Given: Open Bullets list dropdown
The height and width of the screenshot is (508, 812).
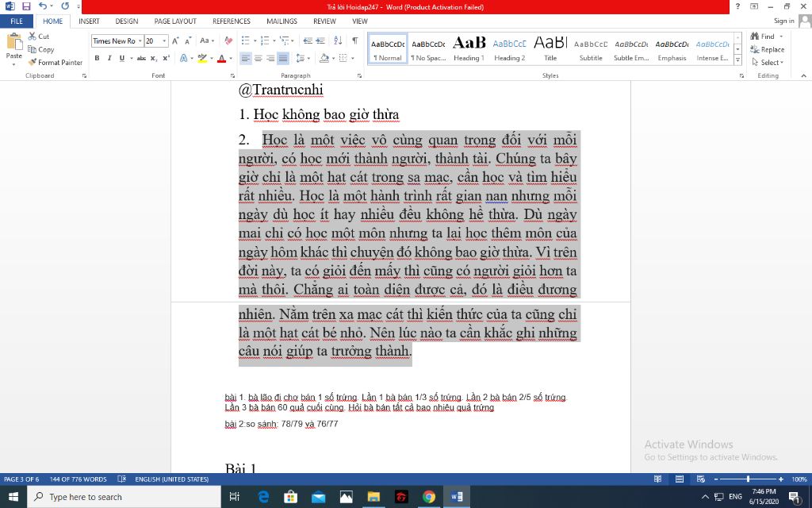Looking at the screenshot, I should (x=255, y=41).
